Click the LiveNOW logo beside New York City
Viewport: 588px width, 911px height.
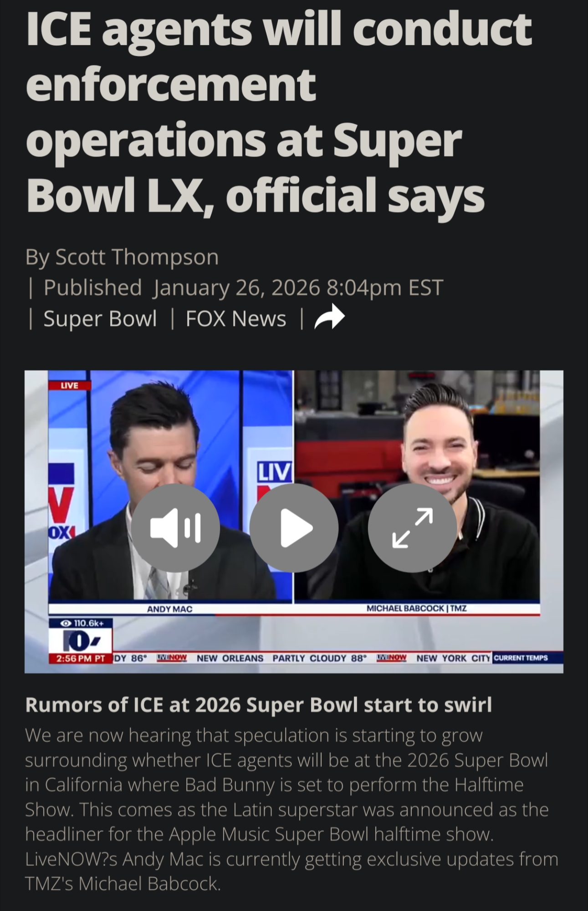tap(392, 658)
